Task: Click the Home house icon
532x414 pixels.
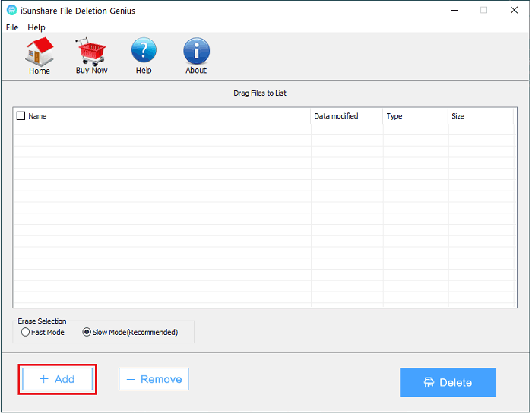Action: pyautogui.click(x=40, y=52)
